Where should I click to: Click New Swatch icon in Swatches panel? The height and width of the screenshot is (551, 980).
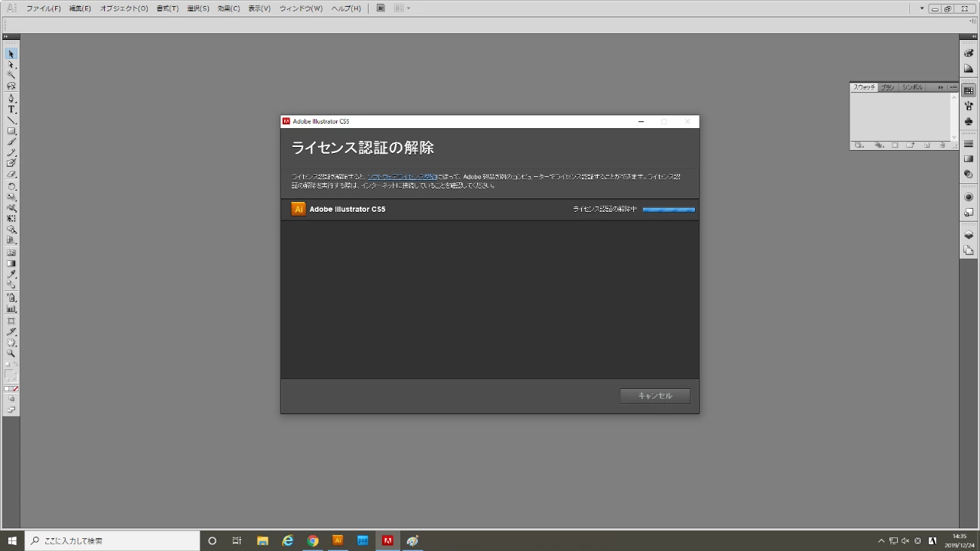(x=927, y=145)
